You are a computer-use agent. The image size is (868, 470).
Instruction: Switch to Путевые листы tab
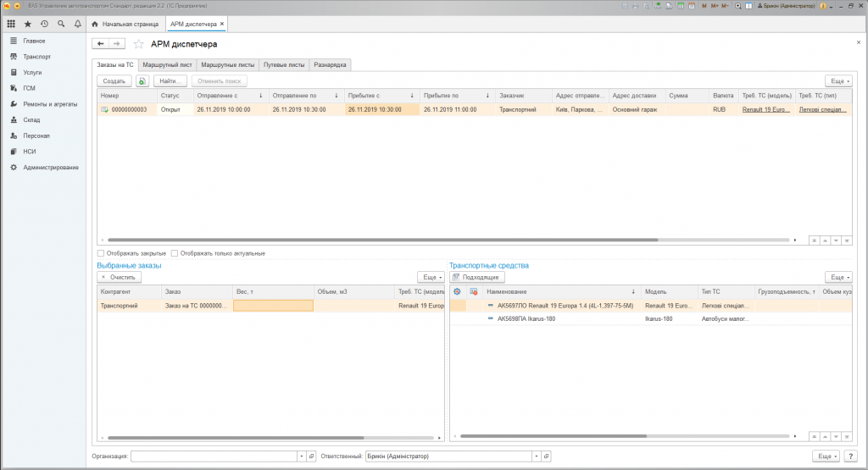click(284, 64)
